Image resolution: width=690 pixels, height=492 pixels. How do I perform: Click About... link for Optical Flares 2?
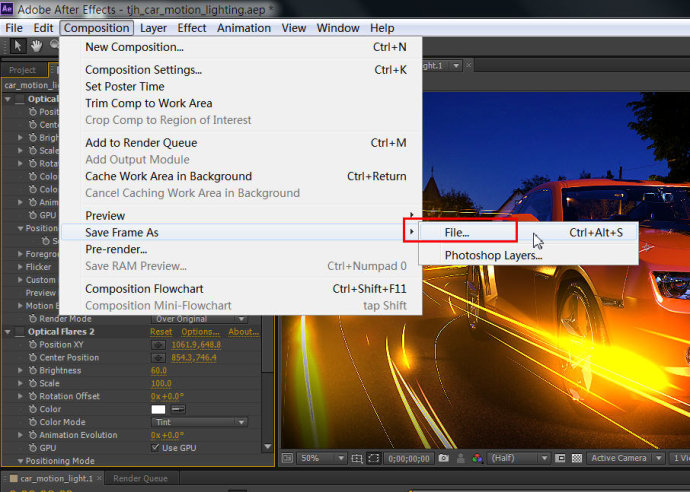243,332
